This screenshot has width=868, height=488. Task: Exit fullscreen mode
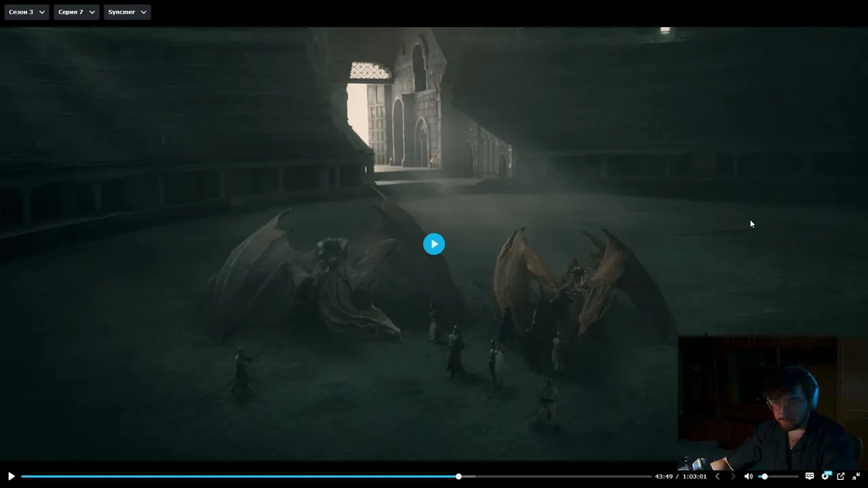point(856,476)
